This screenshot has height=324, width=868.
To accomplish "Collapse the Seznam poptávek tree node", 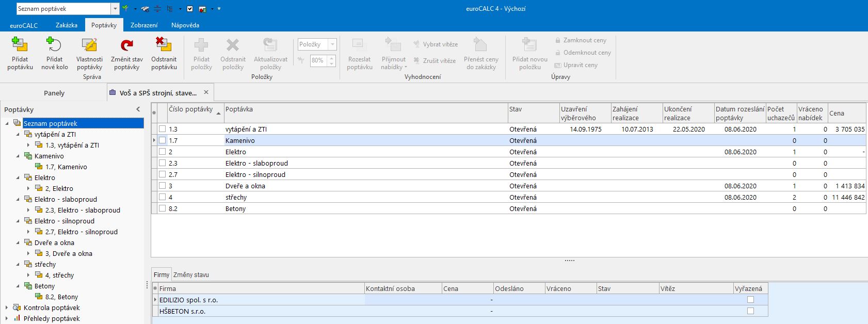I will tap(7, 123).
